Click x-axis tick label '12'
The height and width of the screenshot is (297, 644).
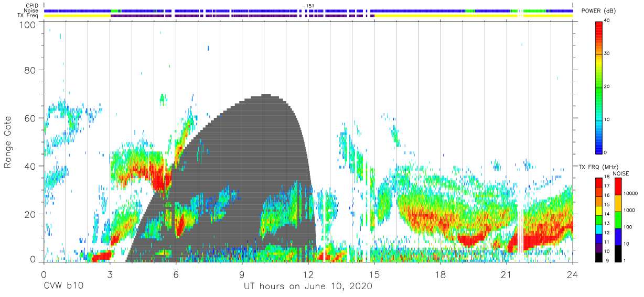[x=308, y=274]
